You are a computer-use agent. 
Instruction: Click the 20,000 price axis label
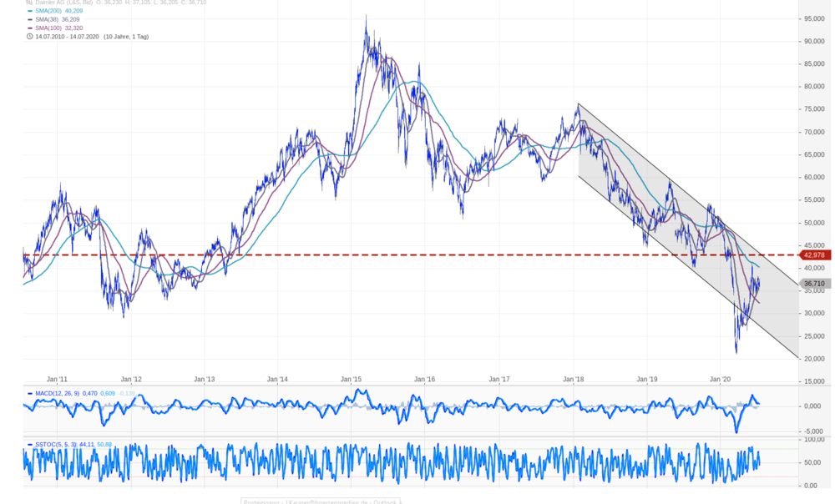pyautogui.click(x=814, y=360)
